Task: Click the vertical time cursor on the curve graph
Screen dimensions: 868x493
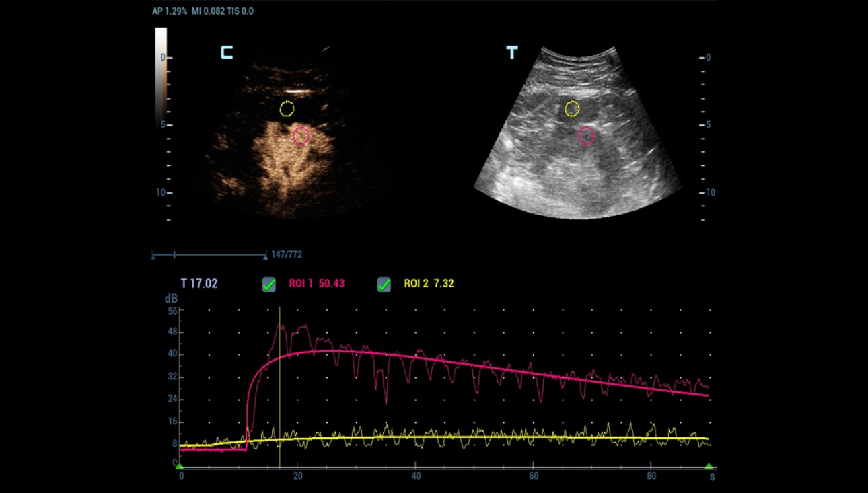Action: click(278, 377)
